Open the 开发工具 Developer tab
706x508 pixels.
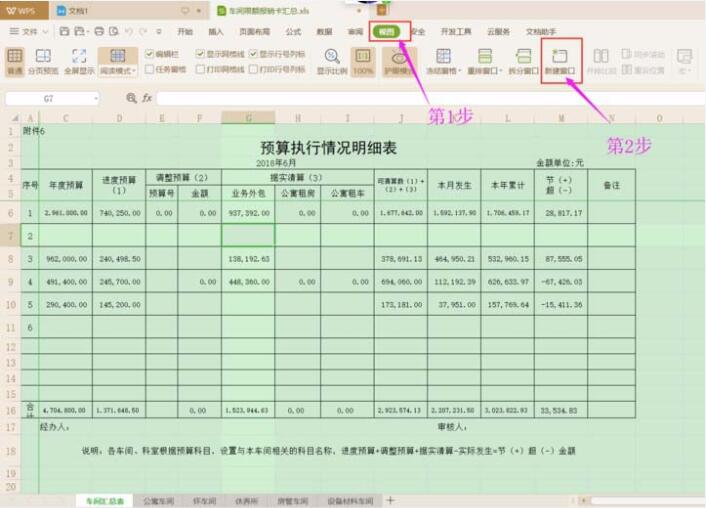pyautogui.click(x=456, y=32)
